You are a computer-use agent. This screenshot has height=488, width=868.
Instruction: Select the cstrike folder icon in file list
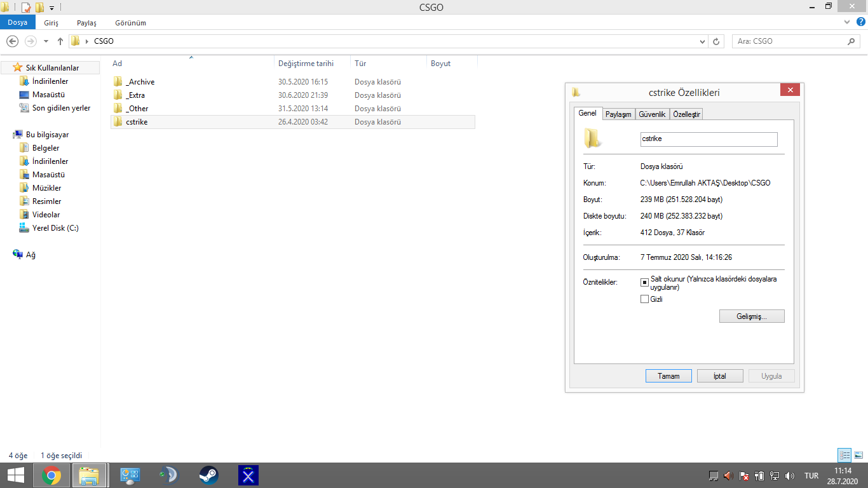(118, 122)
